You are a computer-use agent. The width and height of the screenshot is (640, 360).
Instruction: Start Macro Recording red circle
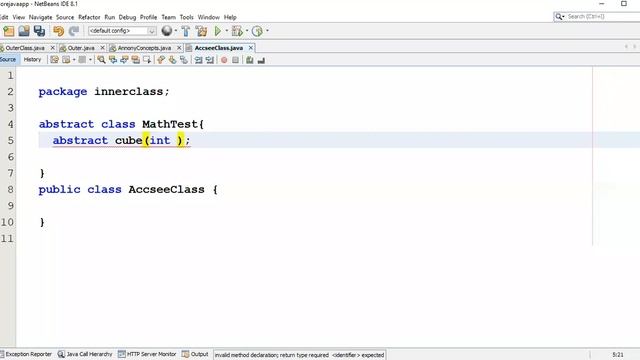[224, 60]
